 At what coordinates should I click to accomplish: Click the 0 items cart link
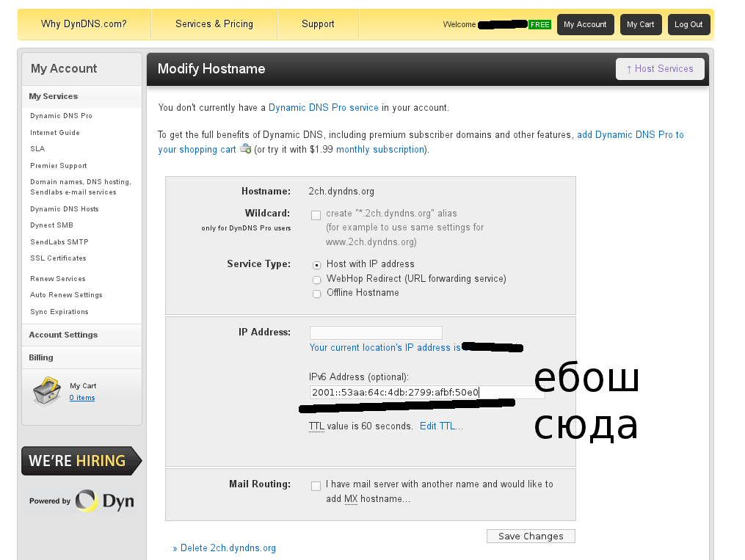[82, 398]
